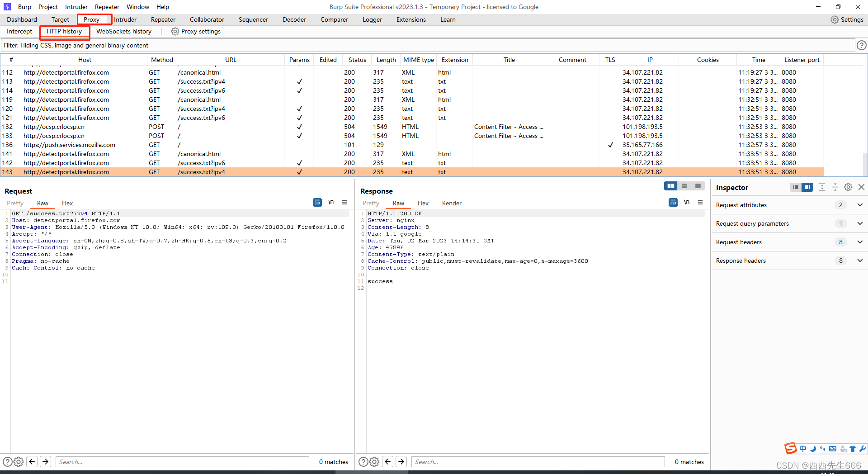The width and height of the screenshot is (868, 474).
Task: Sort history by MIME type column
Action: [419, 60]
